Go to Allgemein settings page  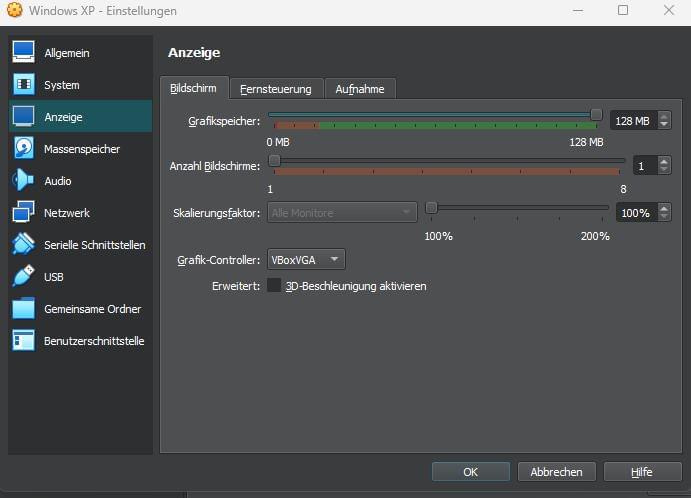tap(80, 53)
